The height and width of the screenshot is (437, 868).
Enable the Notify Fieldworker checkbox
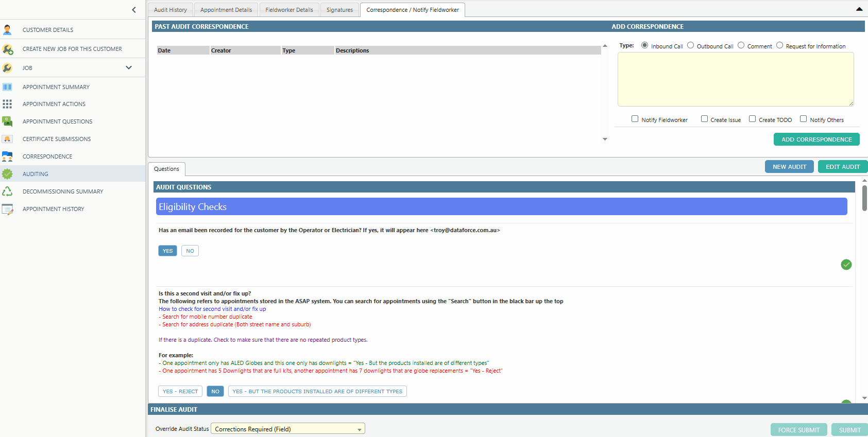[635, 119]
